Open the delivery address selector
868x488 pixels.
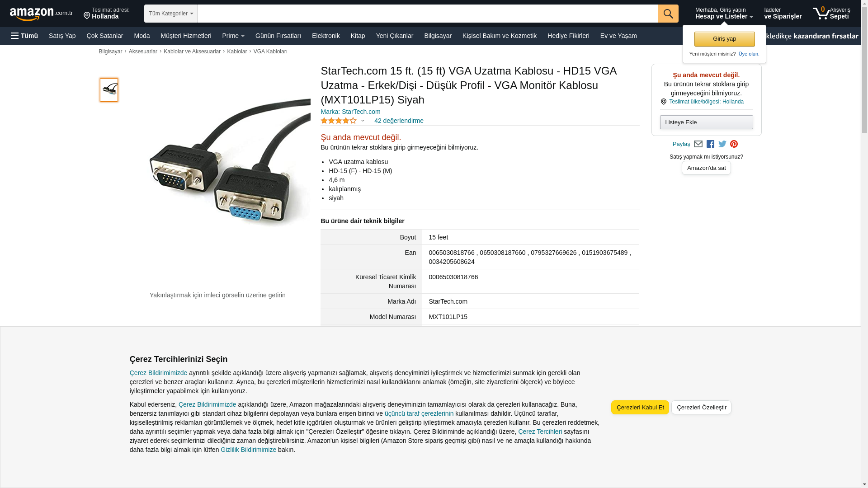107,14
